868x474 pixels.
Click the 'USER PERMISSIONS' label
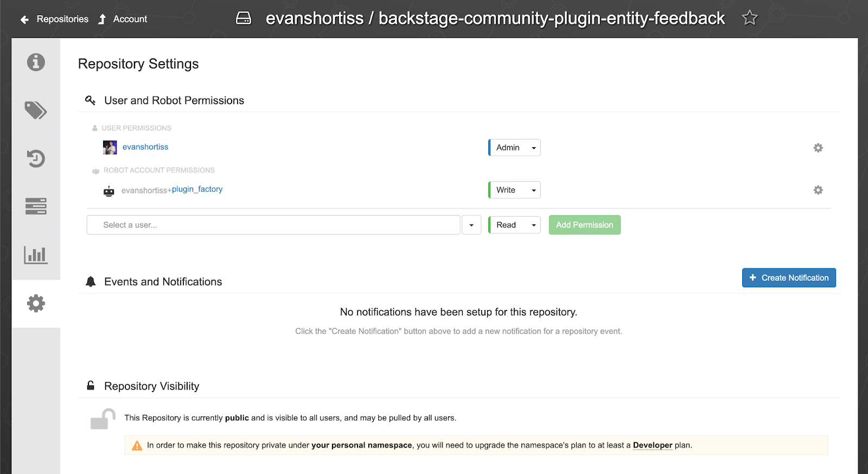[136, 128]
